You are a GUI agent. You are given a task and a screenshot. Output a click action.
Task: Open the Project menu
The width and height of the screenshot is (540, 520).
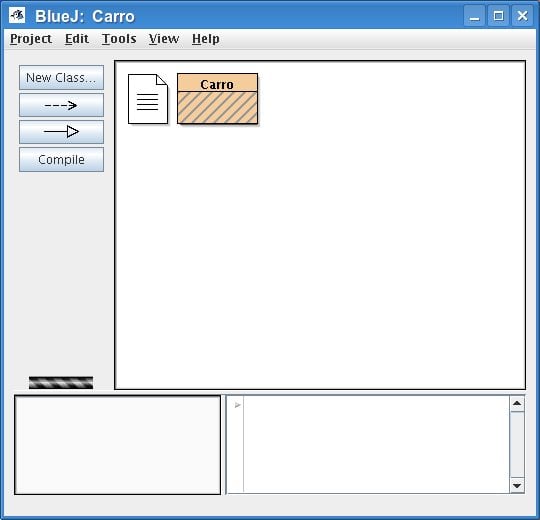(x=31, y=39)
